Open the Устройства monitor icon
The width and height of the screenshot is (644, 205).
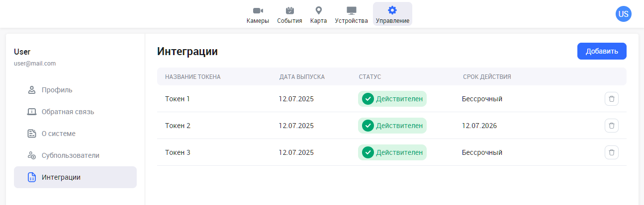[351, 10]
